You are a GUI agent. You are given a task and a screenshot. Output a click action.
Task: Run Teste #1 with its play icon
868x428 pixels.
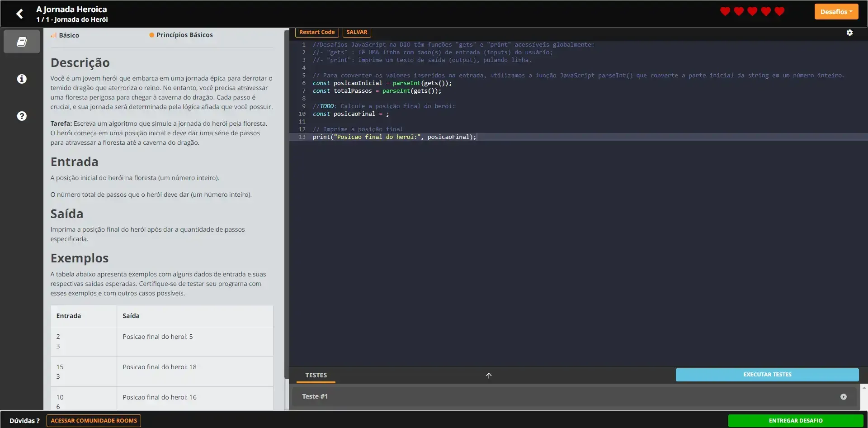[843, 397]
